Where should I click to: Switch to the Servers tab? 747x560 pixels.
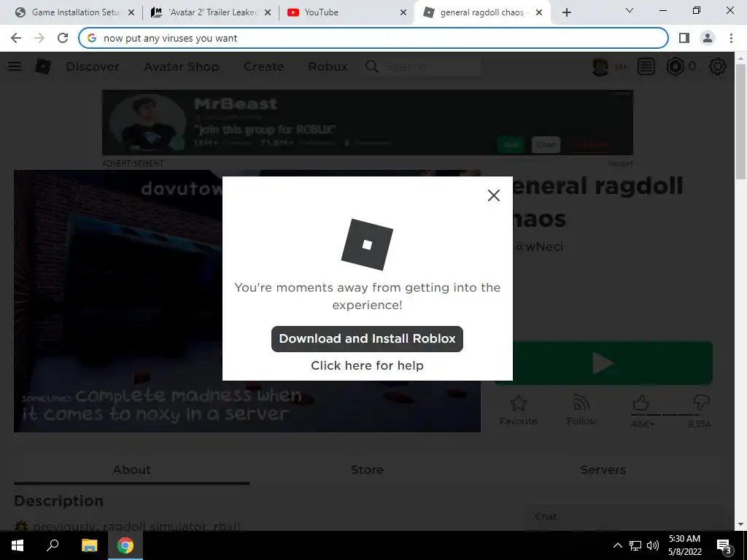point(603,470)
